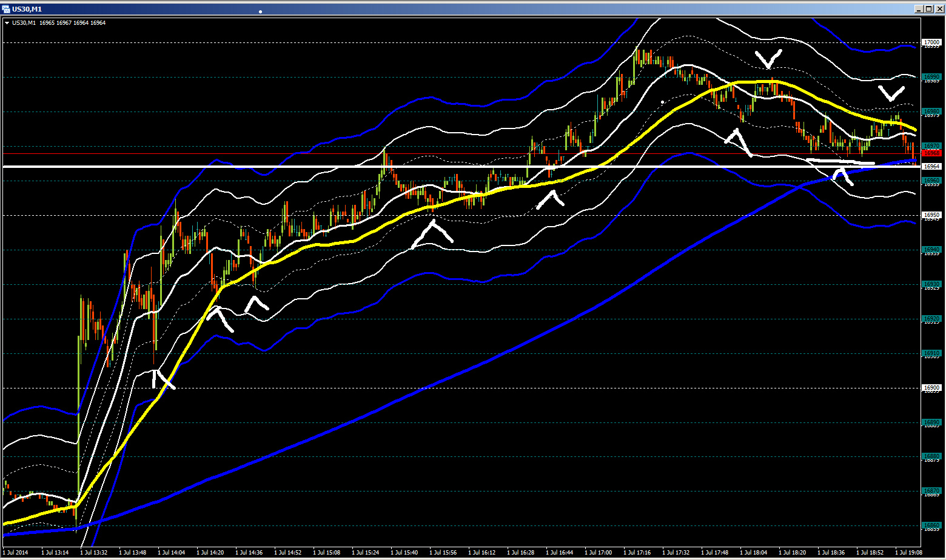The height and width of the screenshot is (560, 946).
Task: Click the US30,M1 window title text
Action: coord(27,9)
